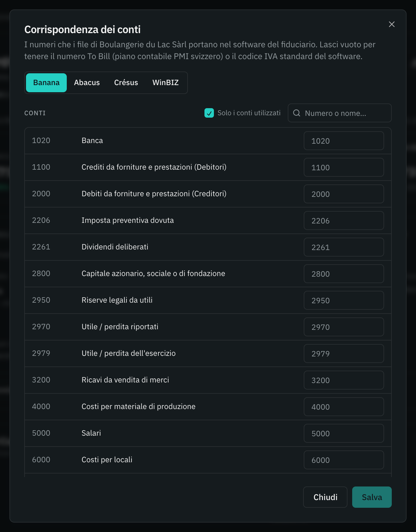The width and height of the screenshot is (416, 532).
Task: Click 'Costi per materiale di produzione' name
Action: point(139,406)
